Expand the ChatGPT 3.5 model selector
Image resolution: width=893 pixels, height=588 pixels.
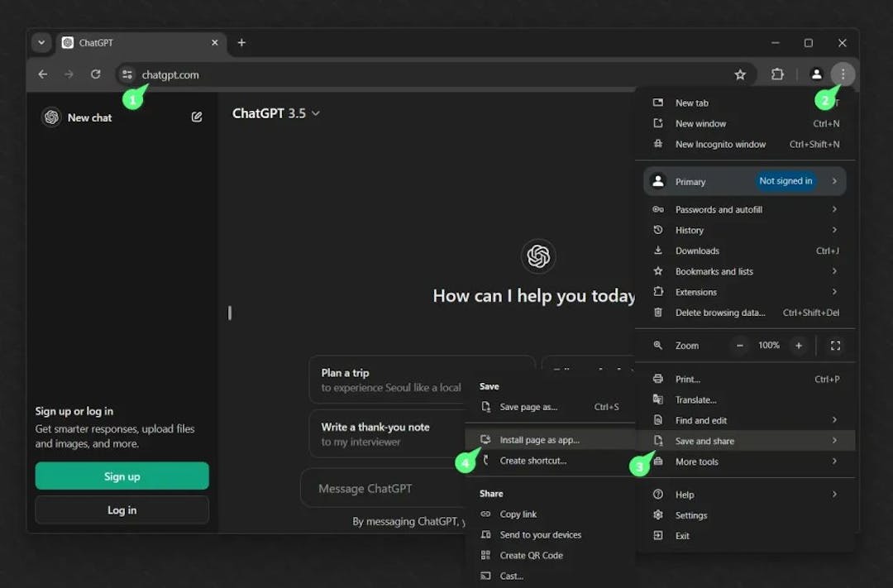click(277, 113)
